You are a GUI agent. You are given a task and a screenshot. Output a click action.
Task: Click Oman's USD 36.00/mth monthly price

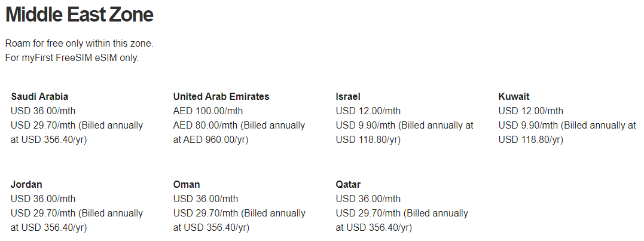pos(206,199)
